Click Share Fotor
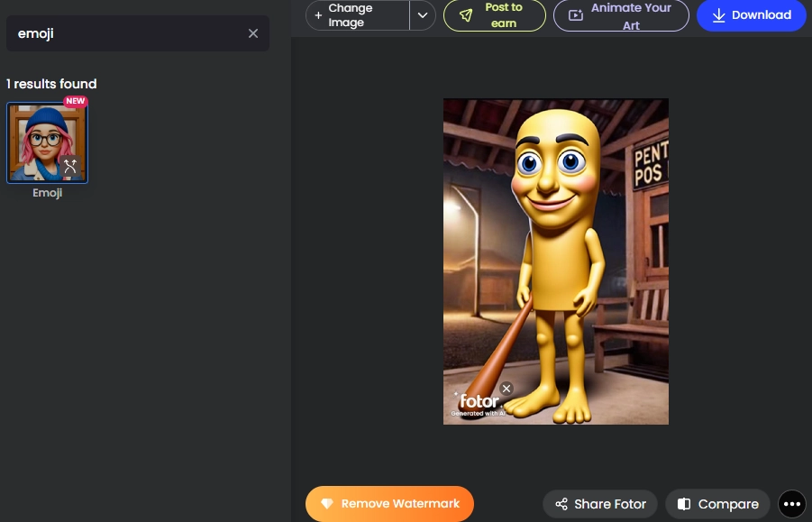812x522 pixels. tap(599, 504)
